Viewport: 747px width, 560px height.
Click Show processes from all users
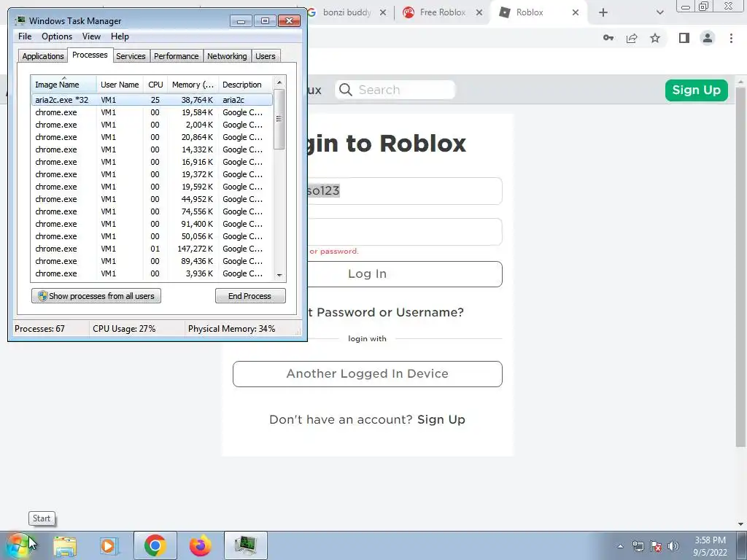96,296
